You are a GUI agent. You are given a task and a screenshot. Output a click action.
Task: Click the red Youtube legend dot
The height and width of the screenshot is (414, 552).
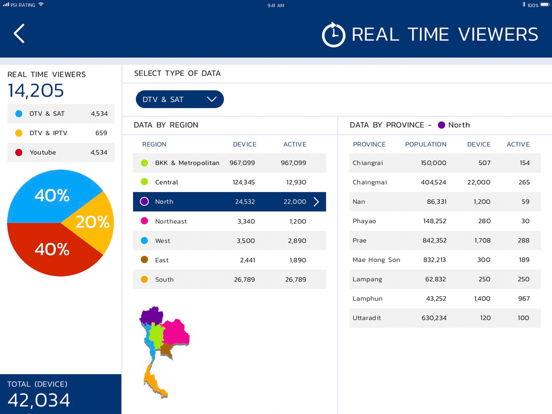pyautogui.click(x=19, y=152)
